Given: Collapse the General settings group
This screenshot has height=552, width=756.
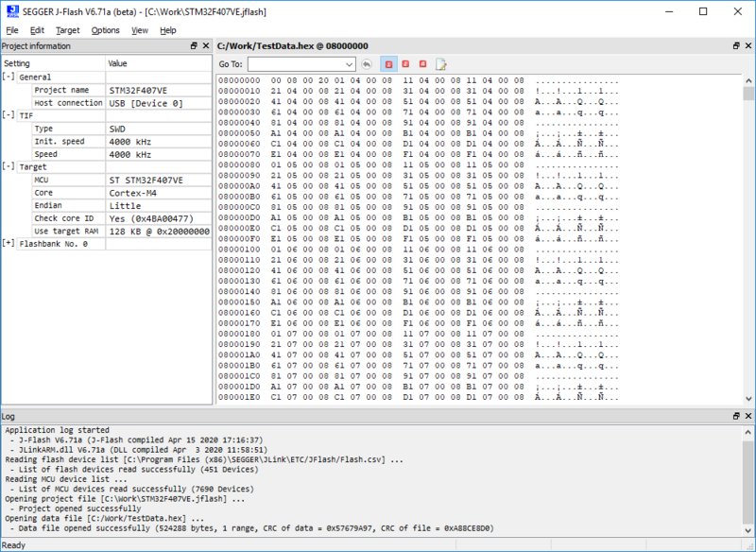Looking at the screenshot, I should (9, 77).
